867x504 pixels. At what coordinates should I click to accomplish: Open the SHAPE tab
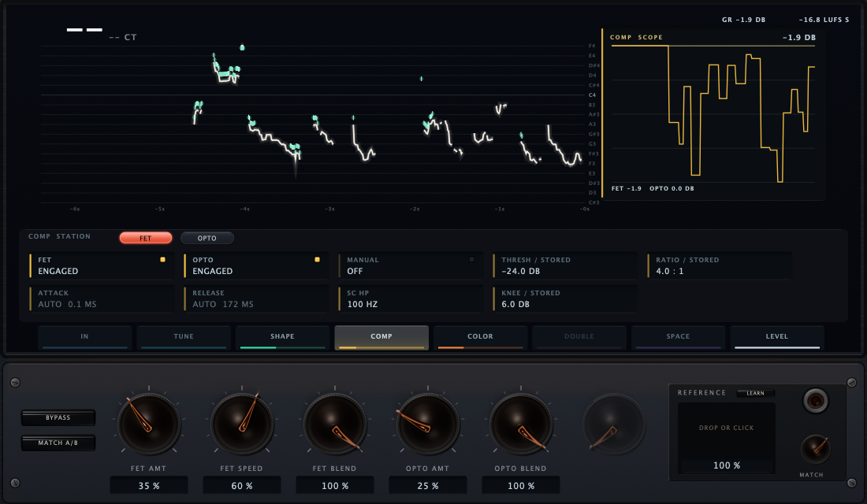pyautogui.click(x=282, y=338)
